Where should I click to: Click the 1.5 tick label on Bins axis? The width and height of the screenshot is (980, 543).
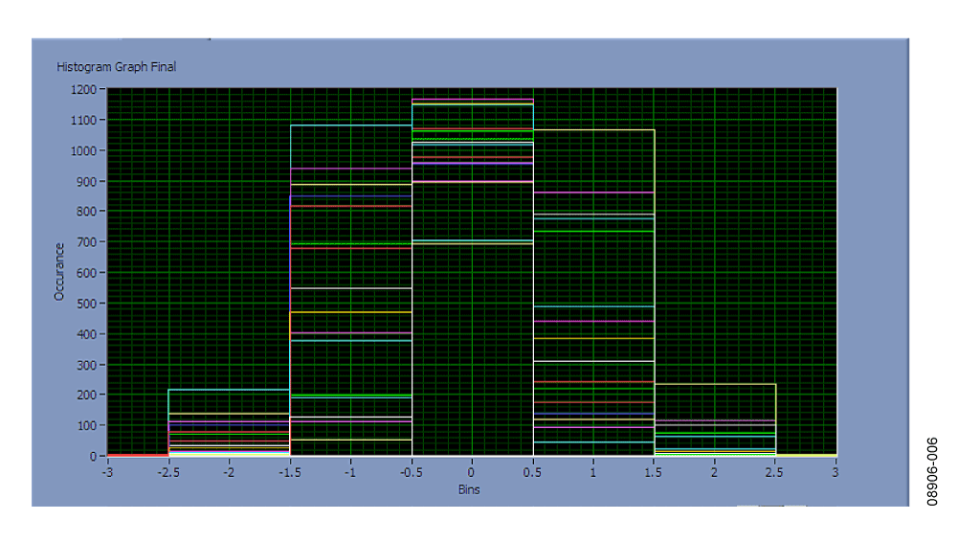[654, 472]
